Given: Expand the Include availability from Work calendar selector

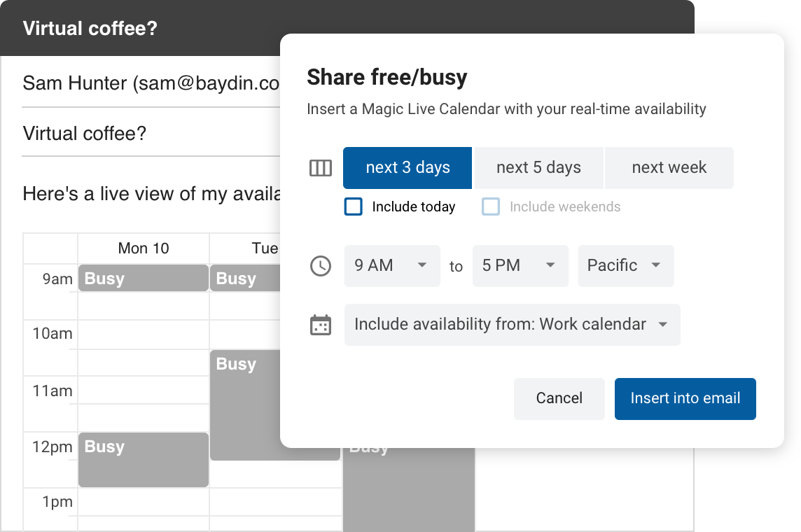Looking at the screenshot, I should click(512, 324).
